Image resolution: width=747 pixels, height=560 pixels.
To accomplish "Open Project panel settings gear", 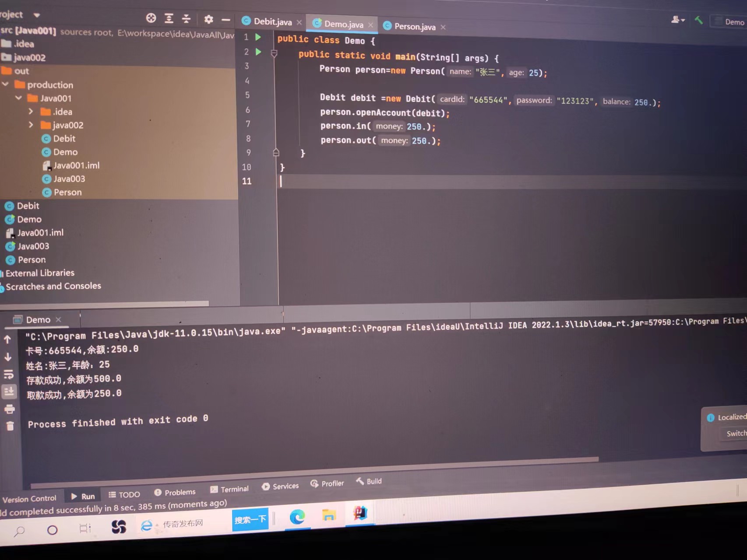I will 208,19.
